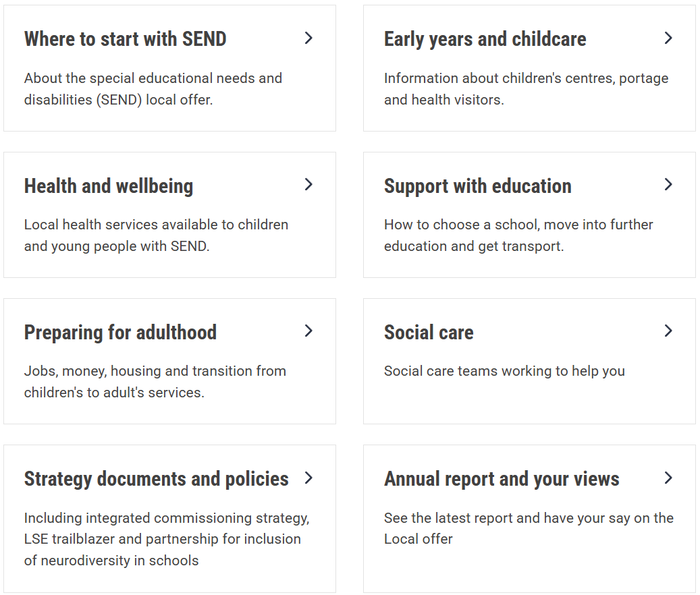Click the Social care teams working description
700x595 pixels.
(504, 371)
